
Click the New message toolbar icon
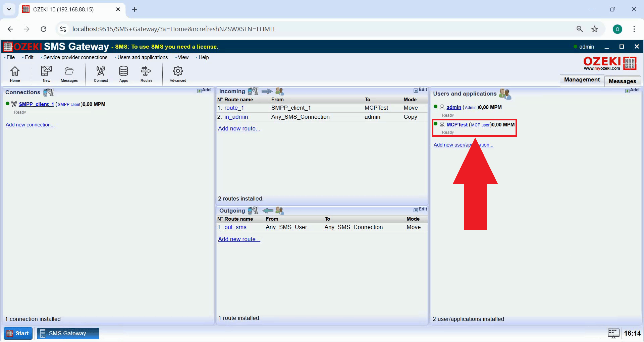point(46,74)
